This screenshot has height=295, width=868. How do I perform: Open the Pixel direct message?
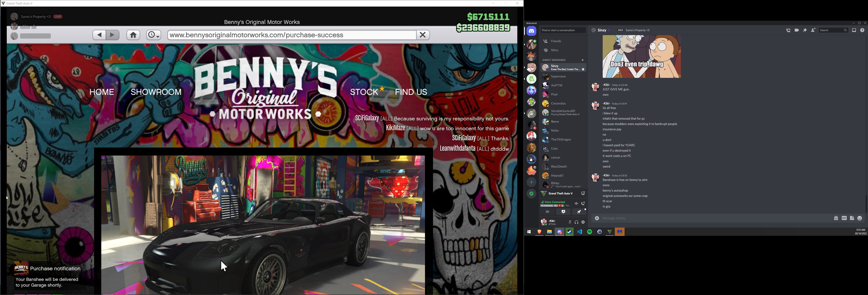[x=563, y=95]
